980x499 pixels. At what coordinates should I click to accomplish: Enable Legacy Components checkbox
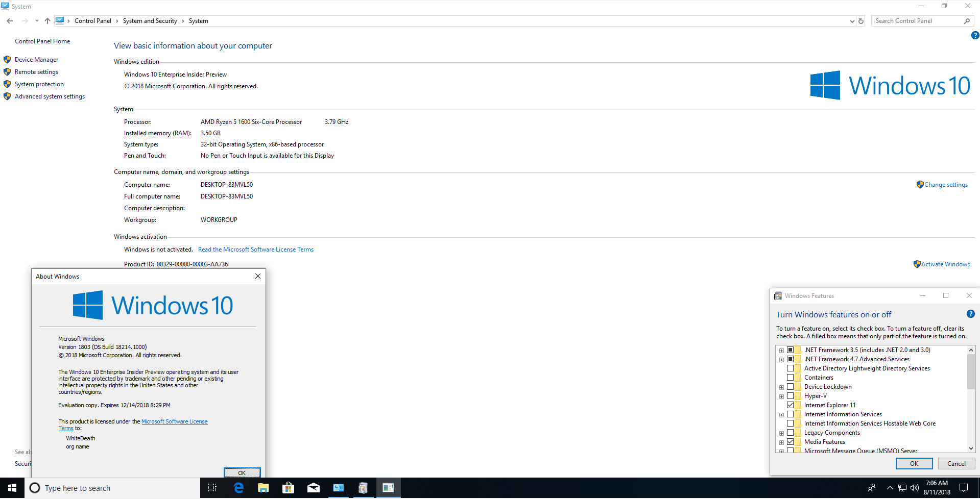click(x=790, y=433)
